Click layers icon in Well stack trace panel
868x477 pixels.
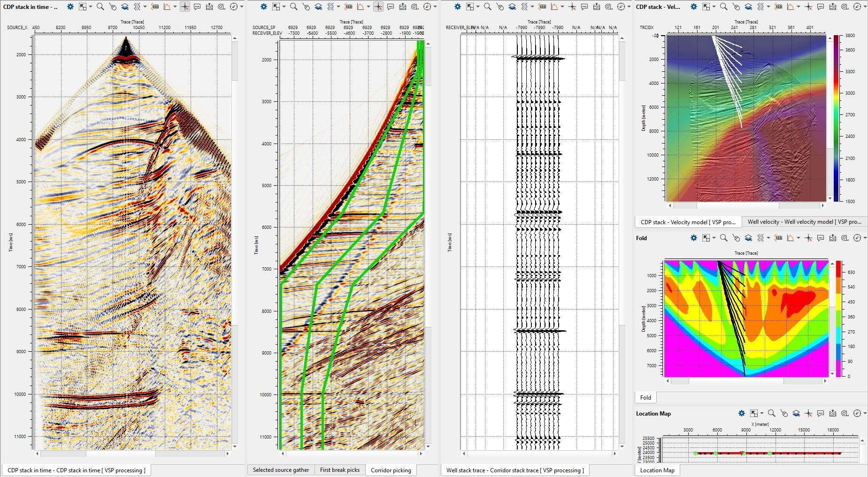512,7
